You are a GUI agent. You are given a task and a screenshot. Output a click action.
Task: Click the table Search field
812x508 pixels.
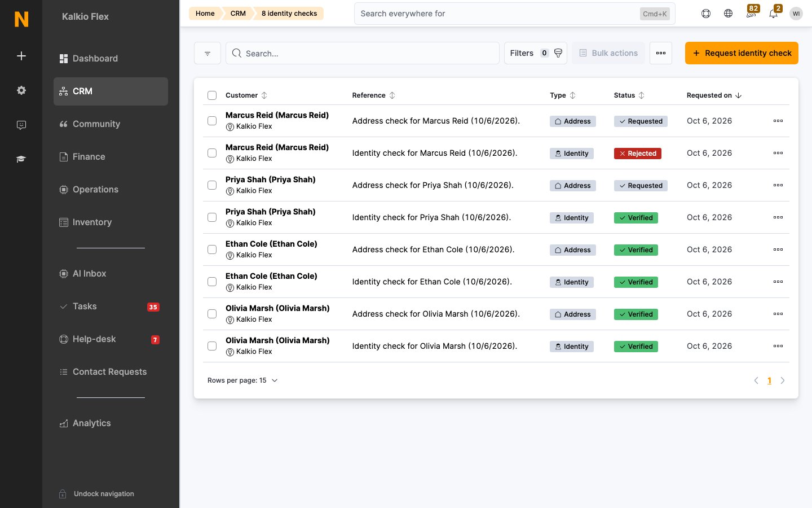363,53
